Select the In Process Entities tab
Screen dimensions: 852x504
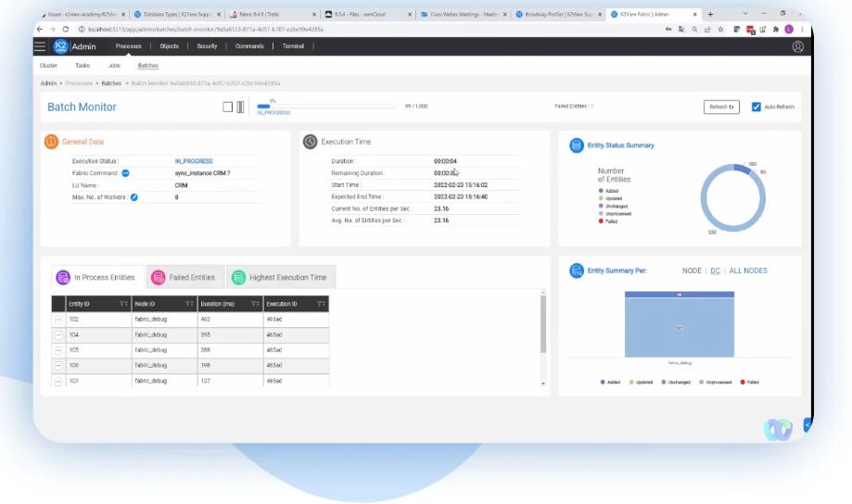[97, 278]
